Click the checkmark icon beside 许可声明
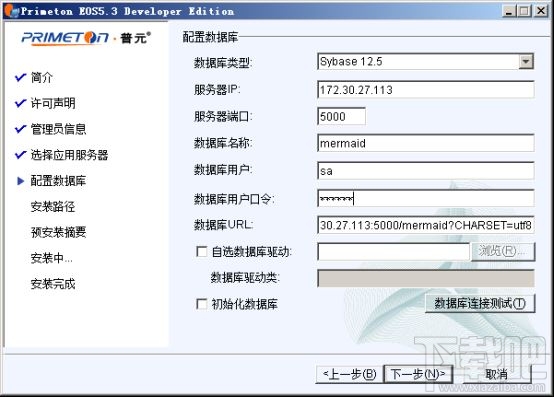This screenshot has width=554, height=397. click(x=20, y=103)
